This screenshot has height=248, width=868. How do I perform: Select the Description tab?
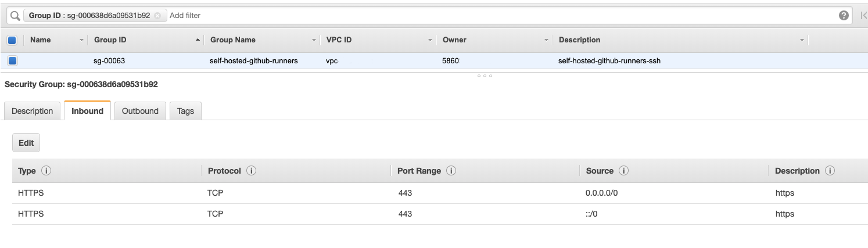(x=33, y=111)
